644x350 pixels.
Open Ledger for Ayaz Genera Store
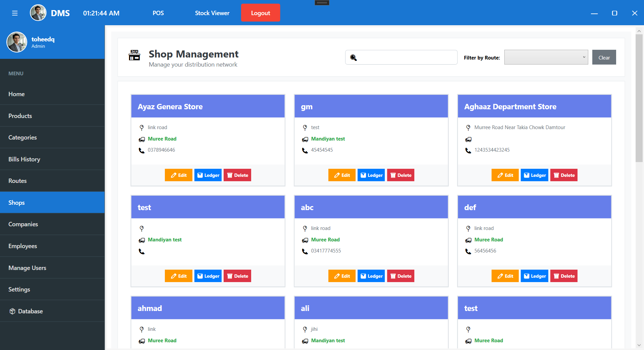[x=208, y=175]
